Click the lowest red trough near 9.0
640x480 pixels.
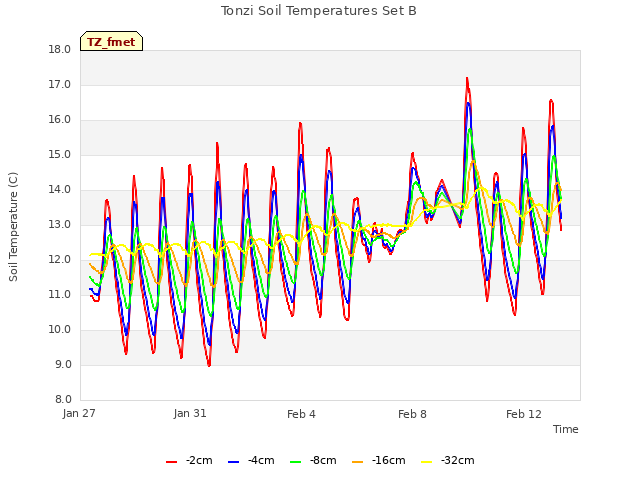point(209,365)
